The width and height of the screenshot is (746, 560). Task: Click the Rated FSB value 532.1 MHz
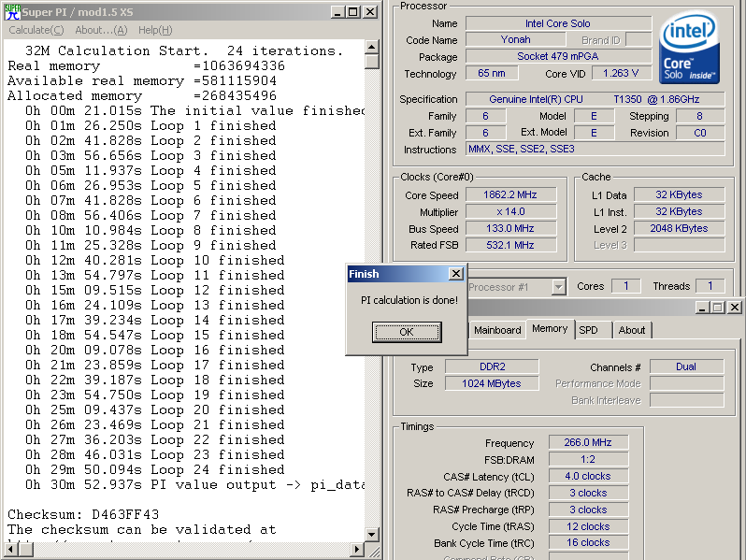510,245
